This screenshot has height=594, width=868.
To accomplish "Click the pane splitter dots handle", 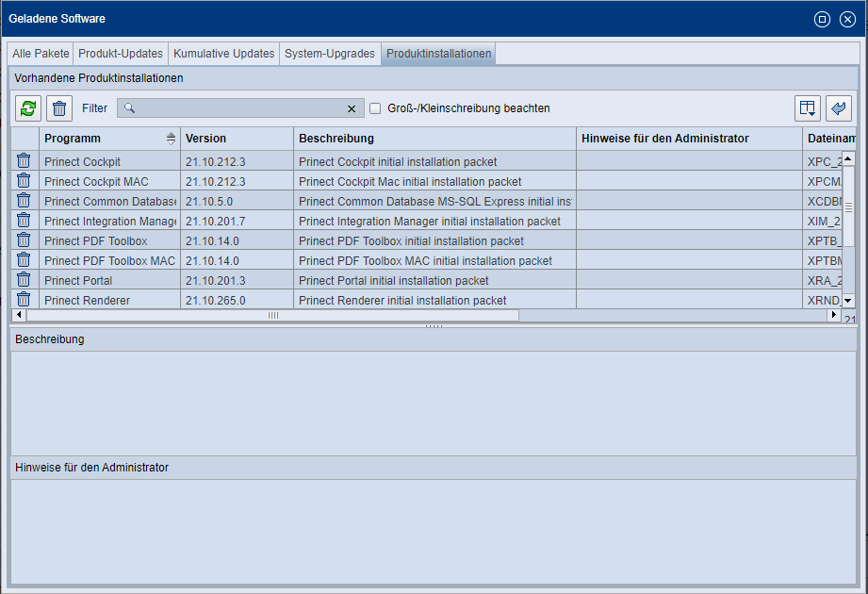I will pos(434,326).
